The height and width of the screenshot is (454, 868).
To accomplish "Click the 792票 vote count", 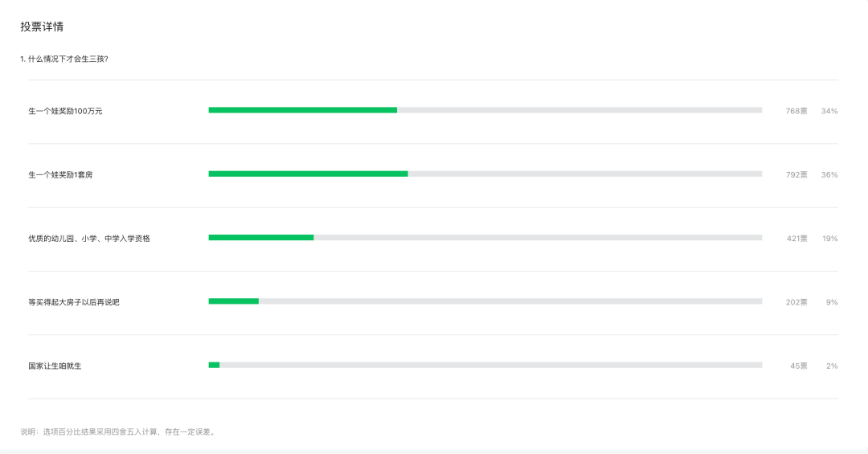I will pos(796,175).
